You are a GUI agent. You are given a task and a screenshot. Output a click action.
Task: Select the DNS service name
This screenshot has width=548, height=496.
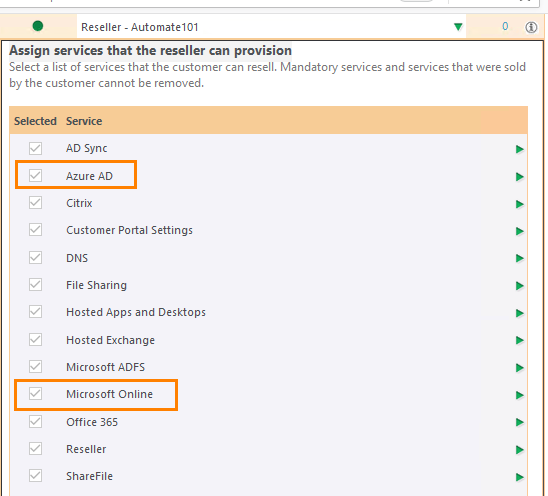(77, 258)
